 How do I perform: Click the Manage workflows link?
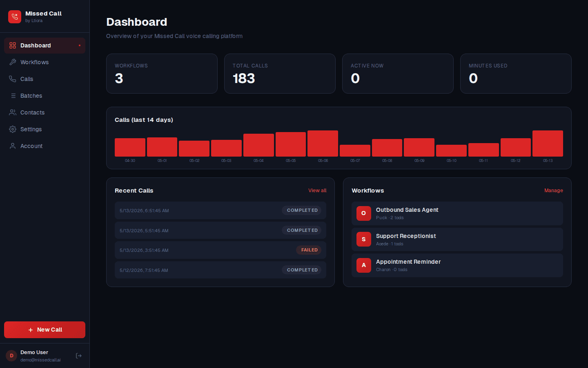pos(553,191)
